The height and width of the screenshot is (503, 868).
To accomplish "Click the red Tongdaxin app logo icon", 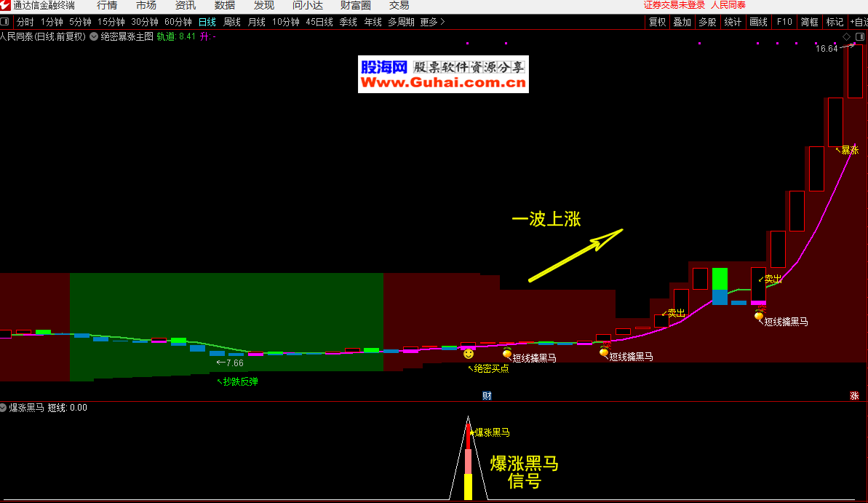I will click(x=6, y=5).
